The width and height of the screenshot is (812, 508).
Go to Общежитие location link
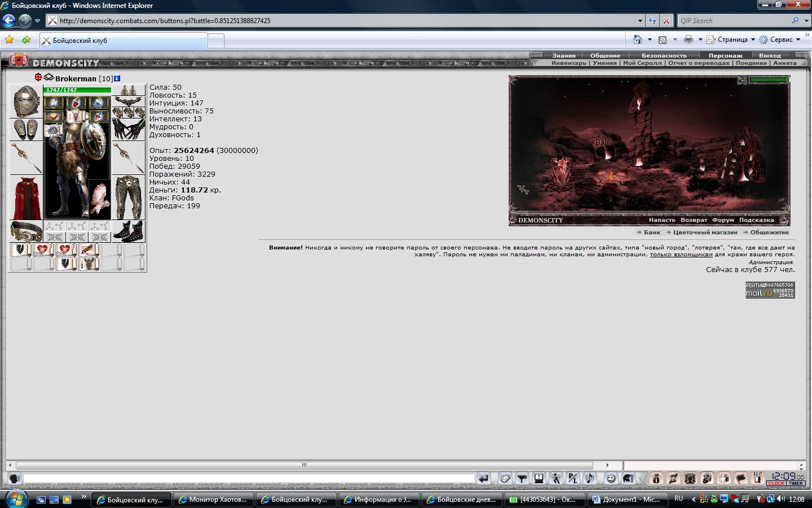(x=769, y=232)
